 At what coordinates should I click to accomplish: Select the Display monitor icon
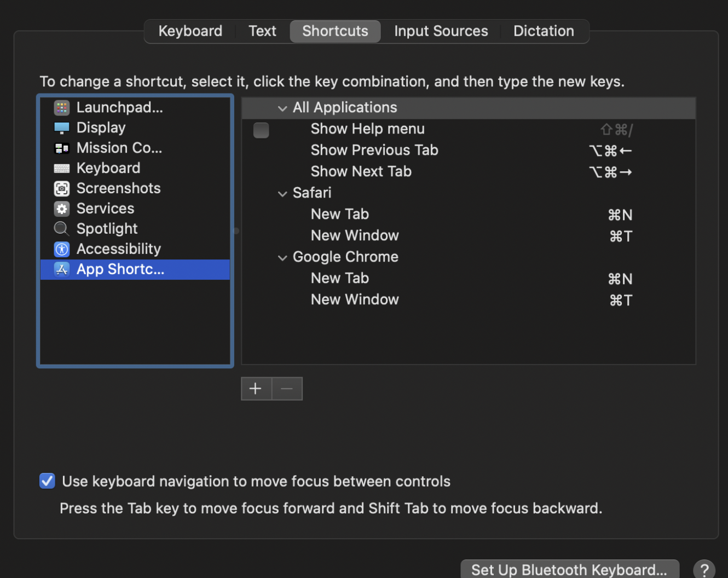(x=62, y=128)
